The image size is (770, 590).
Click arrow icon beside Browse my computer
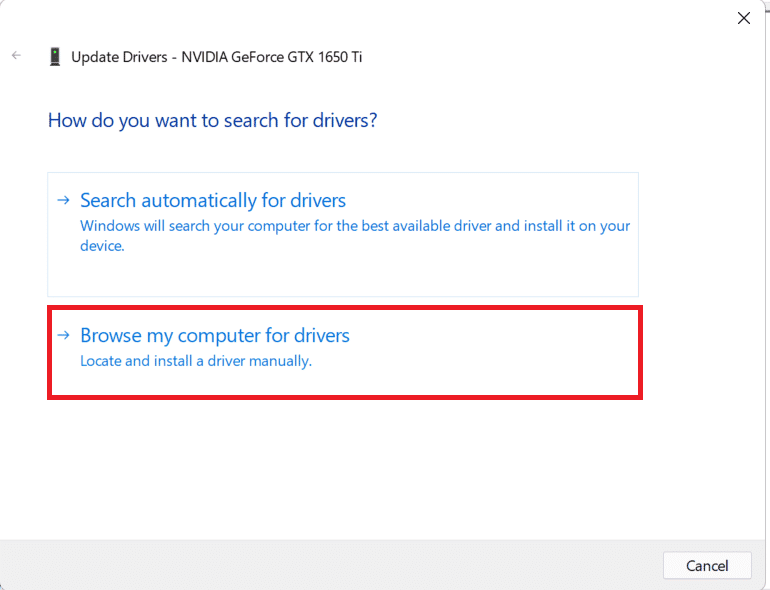63,335
